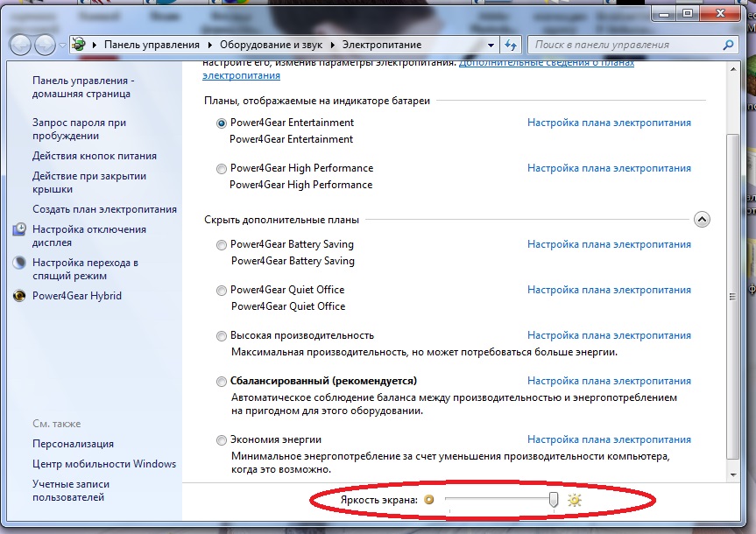Click Power4Gear Hybrid icon in sidebar
The height and width of the screenshot is (534, 756).
(x=19, y=295)
